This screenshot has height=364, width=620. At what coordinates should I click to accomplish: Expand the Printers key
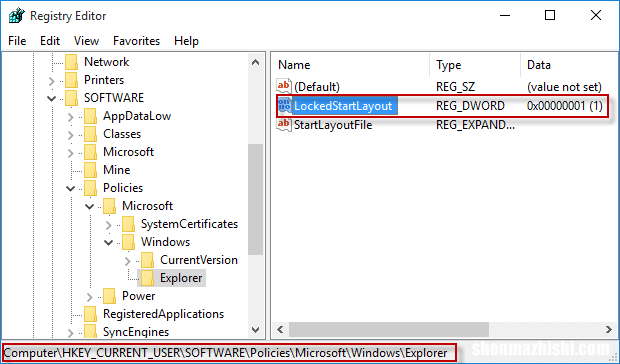51,81
